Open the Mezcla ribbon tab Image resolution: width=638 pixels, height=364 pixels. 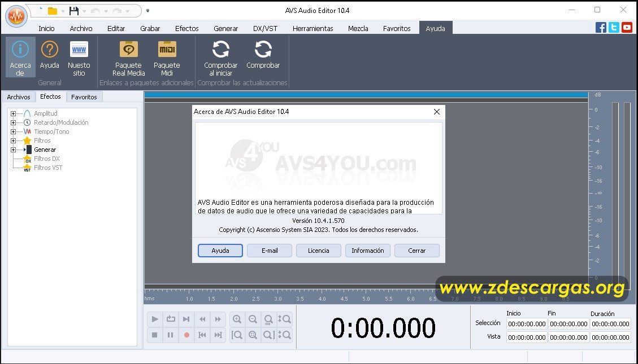pos(358,28)
